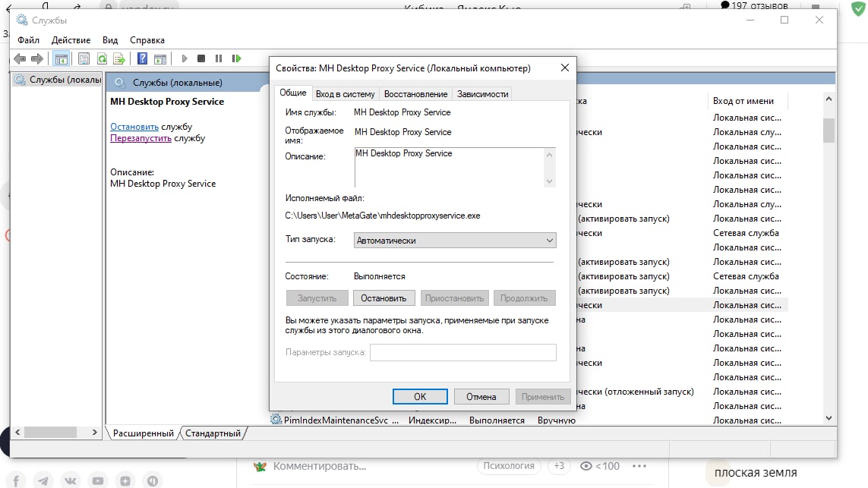This screenshot has height=488, width=868.
Task: Click inside the Описание text box
Action: [449, 167]
